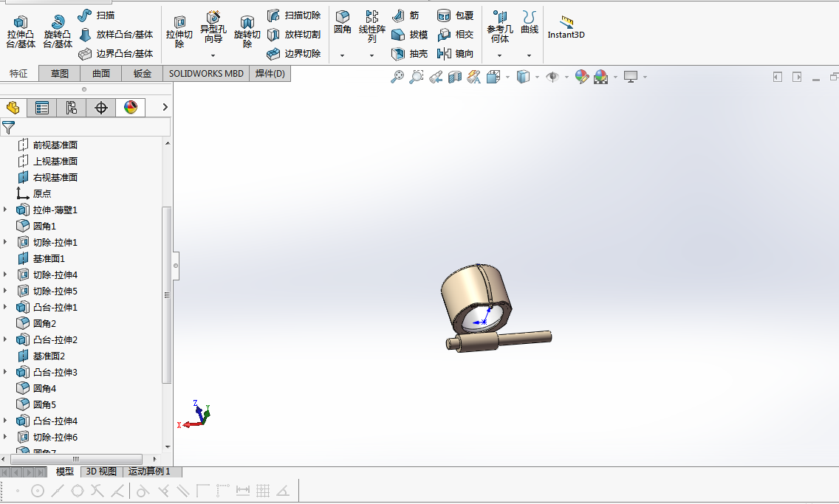This screenshot has height=504, width=839.
Task: Open the SOLIDWORKS MBD tab
Action: (x=206, y=74)
